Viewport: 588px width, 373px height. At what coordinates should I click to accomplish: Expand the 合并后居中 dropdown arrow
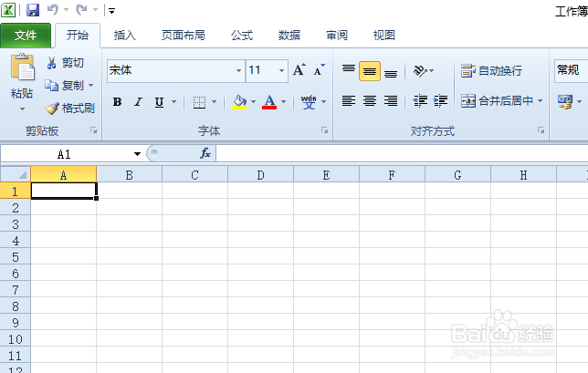(540, 100)
